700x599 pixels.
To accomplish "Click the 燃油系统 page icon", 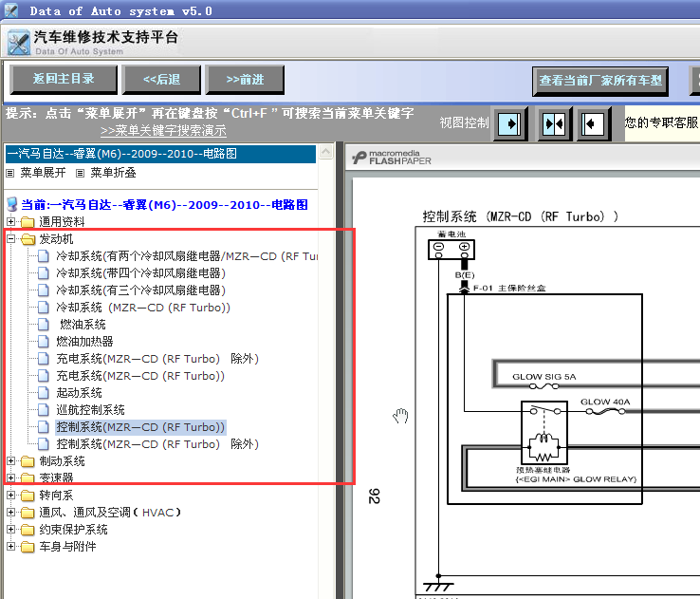I will 44,325.
